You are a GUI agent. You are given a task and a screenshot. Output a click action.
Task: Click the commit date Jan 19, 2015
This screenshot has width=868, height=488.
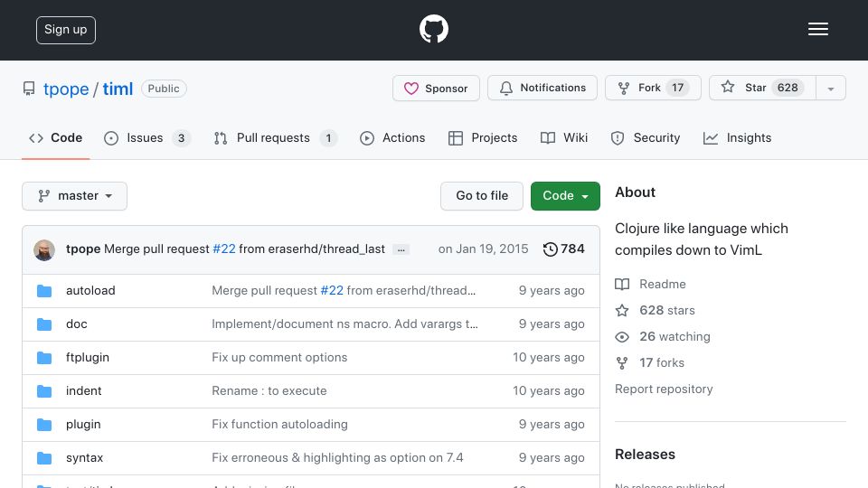pyautogui.click(x=483, y=249)
